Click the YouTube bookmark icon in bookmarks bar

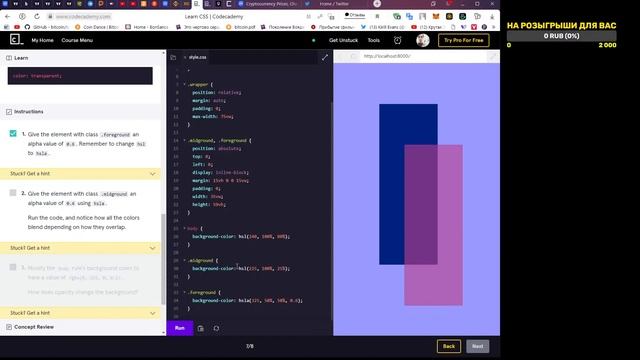click(17, 27)
